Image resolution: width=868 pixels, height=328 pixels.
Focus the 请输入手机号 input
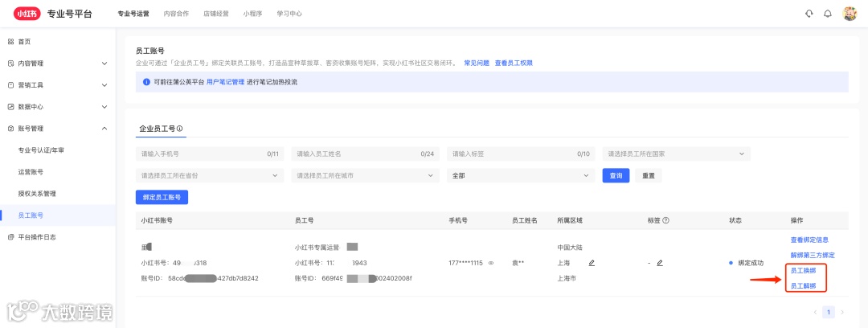[209, 154]
